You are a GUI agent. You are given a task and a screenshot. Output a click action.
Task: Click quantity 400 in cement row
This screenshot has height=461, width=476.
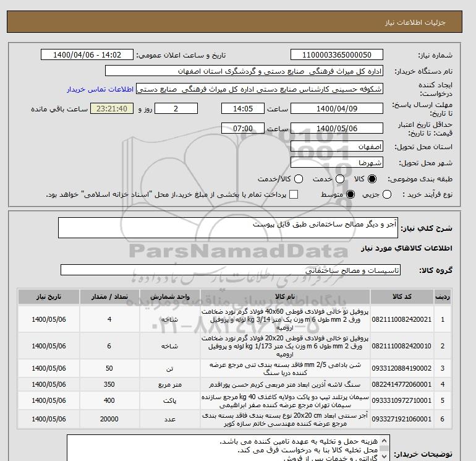coord(109,400)
